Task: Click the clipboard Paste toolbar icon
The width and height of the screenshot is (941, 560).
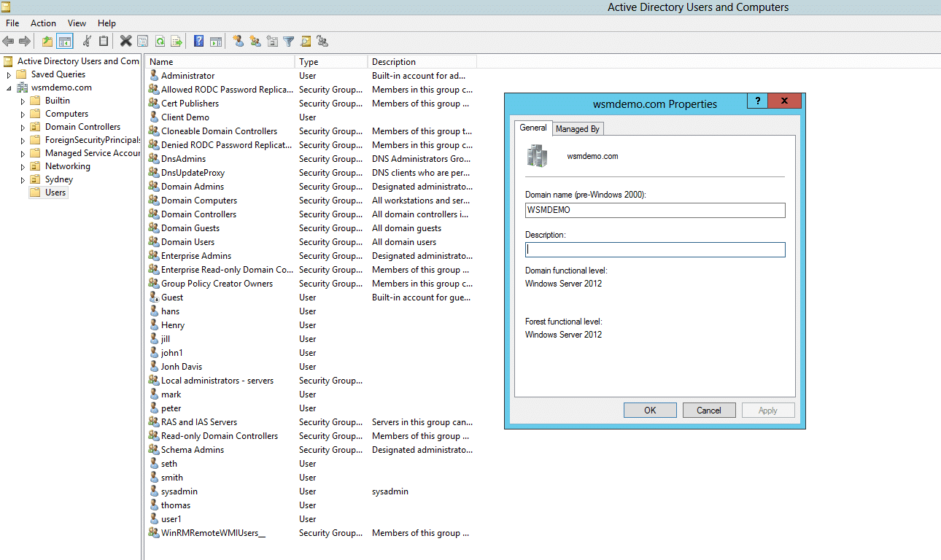Action: coord(104,42)
